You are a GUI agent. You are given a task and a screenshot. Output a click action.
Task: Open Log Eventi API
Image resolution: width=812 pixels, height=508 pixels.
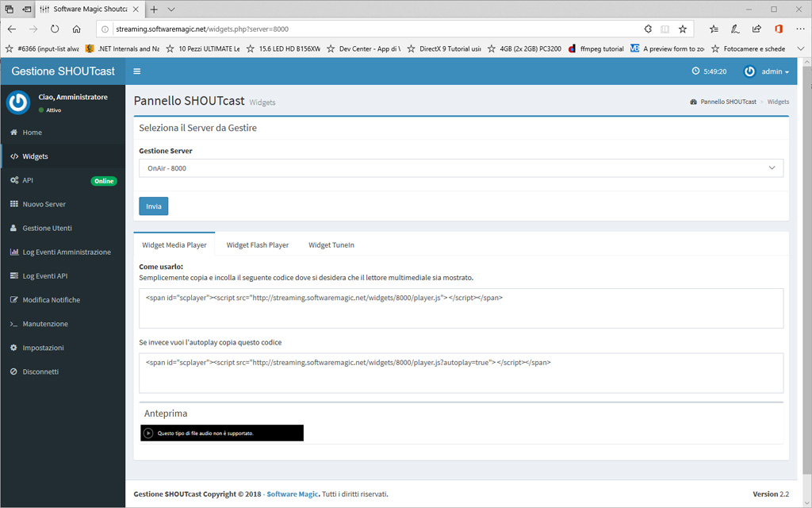[x=63, y=275]
